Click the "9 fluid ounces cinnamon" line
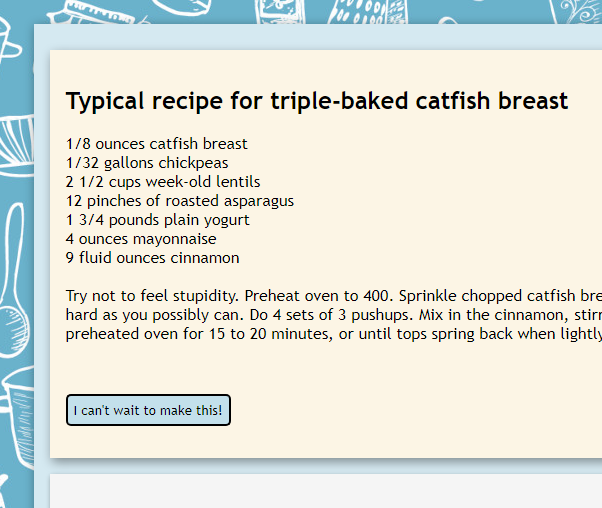The width and height of the screenshot is (602, 508). pos(153,258)
